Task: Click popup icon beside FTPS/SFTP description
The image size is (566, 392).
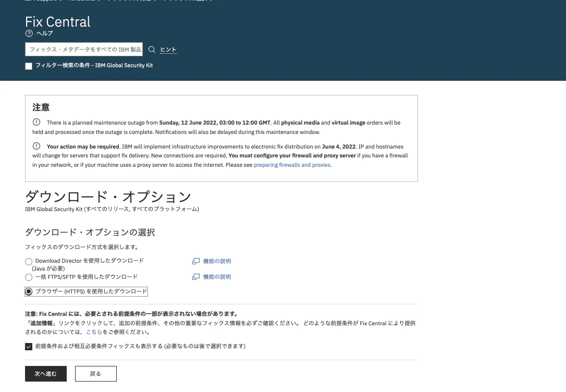Action: tap(195, 277)
